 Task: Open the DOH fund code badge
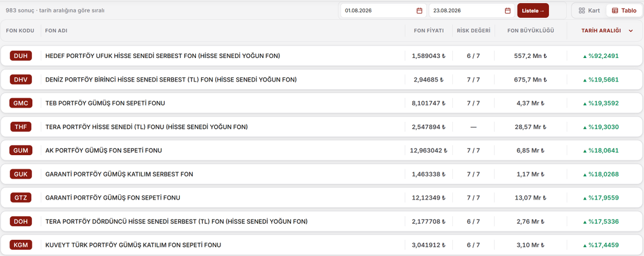pos(21,221)
